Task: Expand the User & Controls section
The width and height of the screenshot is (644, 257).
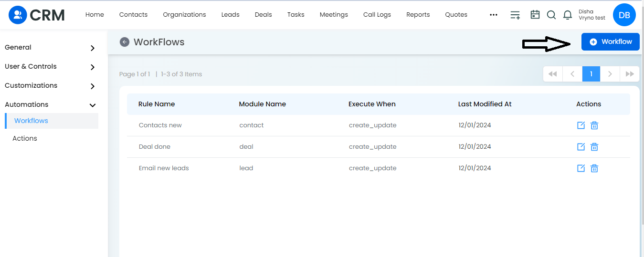Action: (x=50, y=67)
